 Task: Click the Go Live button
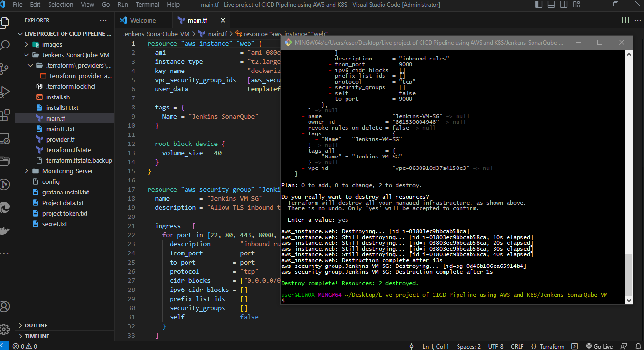coord(599,346)
